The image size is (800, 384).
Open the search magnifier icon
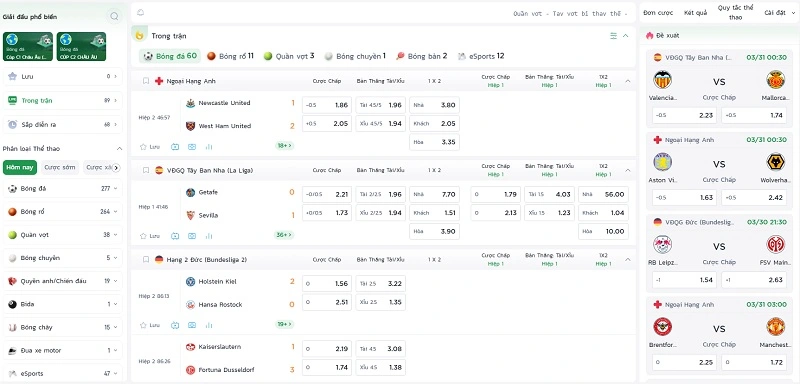pyautogui.click(x=114, y=16)
